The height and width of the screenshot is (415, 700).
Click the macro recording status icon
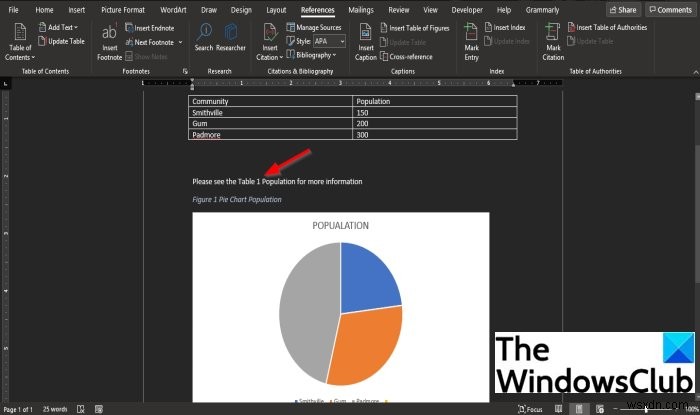click(99, 409)
